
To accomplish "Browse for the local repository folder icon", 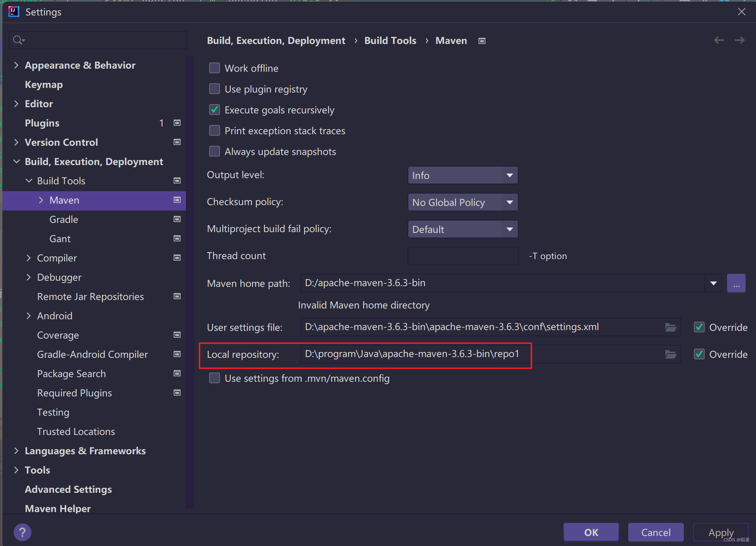I will point(671,354).
